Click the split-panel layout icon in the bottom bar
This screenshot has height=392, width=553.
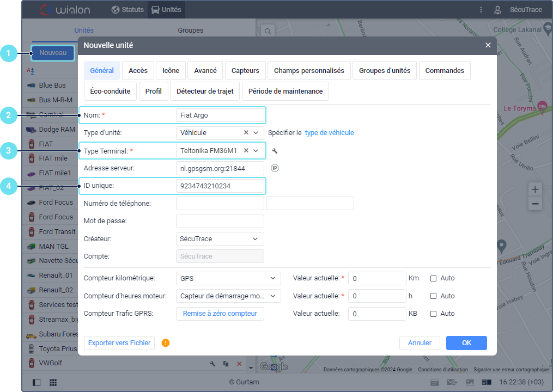[487, 383]
